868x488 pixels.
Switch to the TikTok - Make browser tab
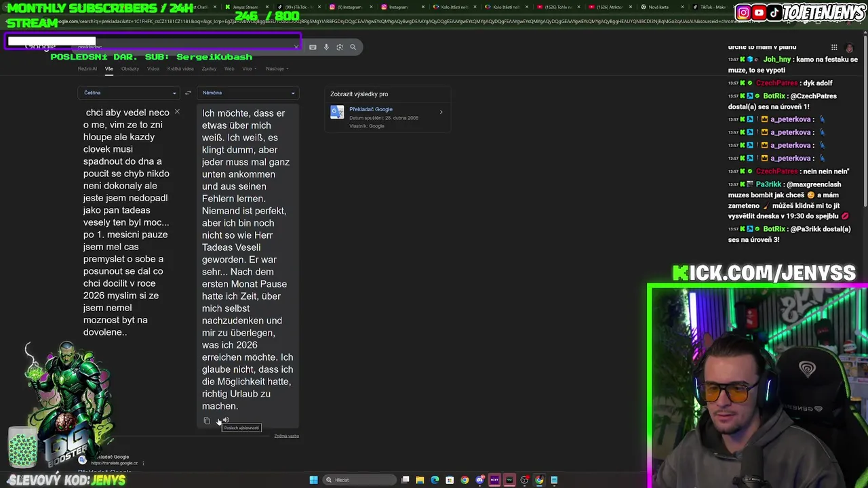coord(712,7)
